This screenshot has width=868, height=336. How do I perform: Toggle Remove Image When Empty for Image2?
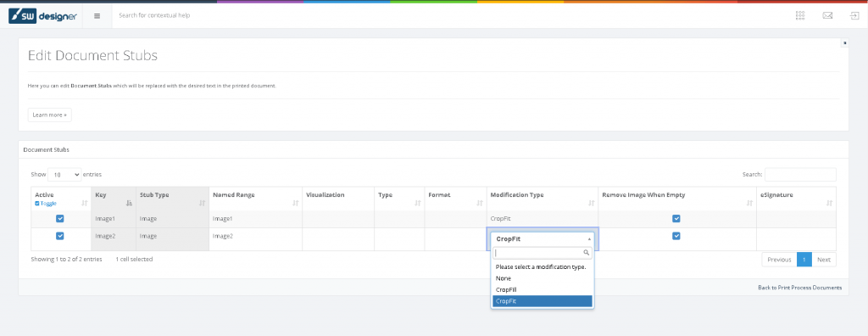(676, 236)
